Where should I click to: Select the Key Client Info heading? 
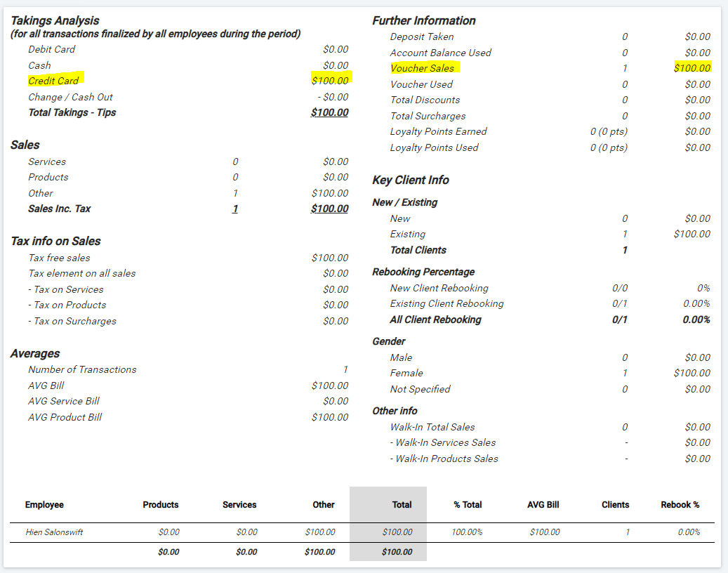[x=410, y=180]
